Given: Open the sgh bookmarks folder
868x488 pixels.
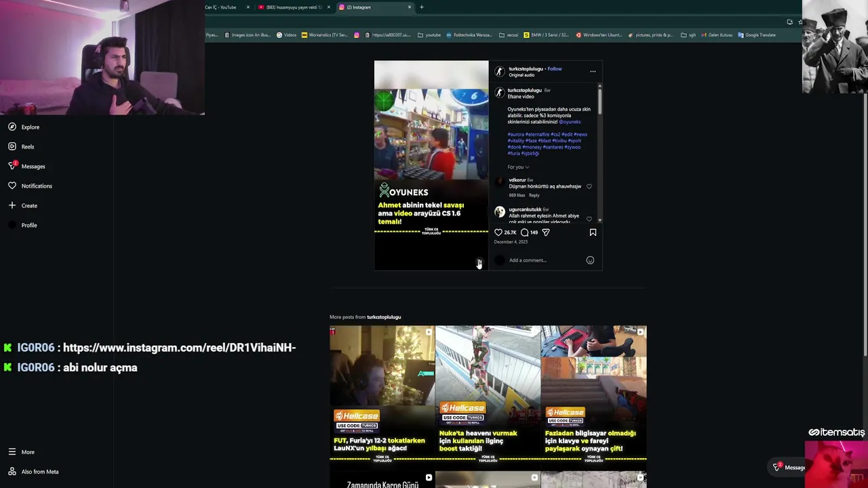Looking at the screenshot, I should (688, 35).
